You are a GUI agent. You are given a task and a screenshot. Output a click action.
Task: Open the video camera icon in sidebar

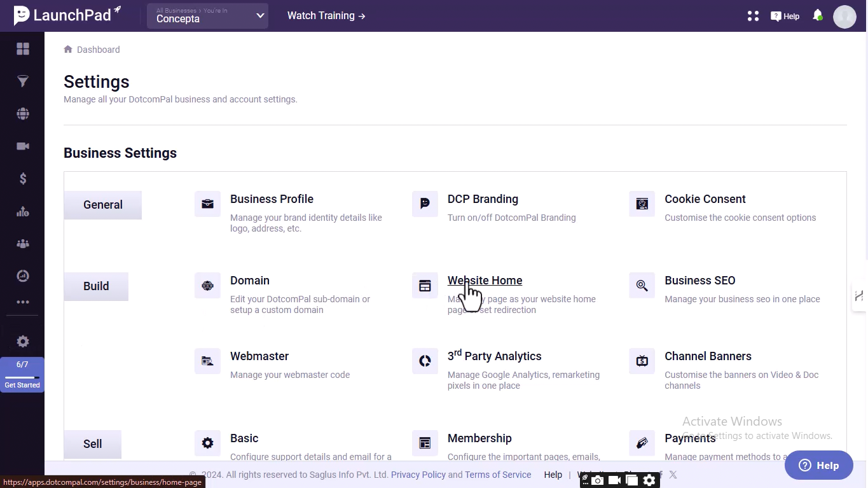[23, 146]
